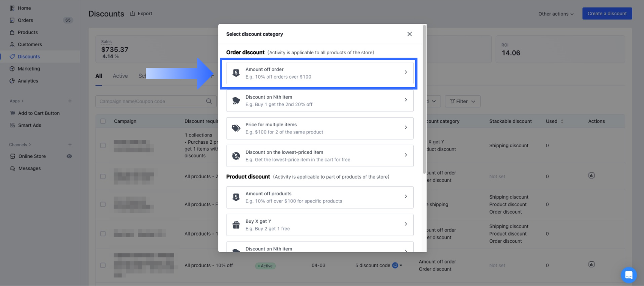The width and height of the screenshot is (644, 286).
Task: Click the Smart Ads app icon
Action: pos(13,125)
